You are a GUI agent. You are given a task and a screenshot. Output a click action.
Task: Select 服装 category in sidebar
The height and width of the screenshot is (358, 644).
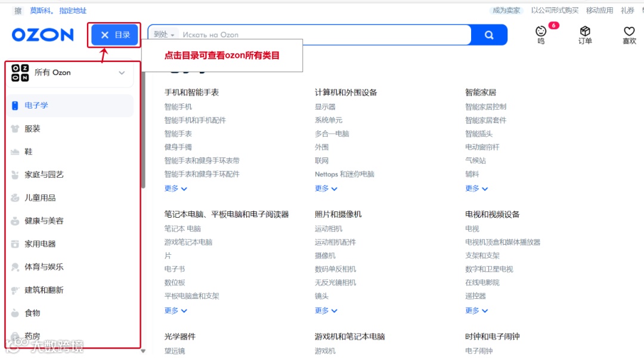click(70, 129)
